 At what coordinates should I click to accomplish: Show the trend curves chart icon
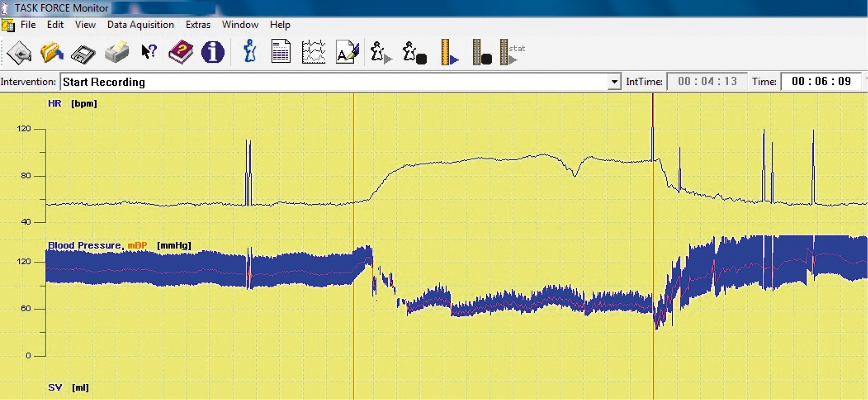coord(313,52)
